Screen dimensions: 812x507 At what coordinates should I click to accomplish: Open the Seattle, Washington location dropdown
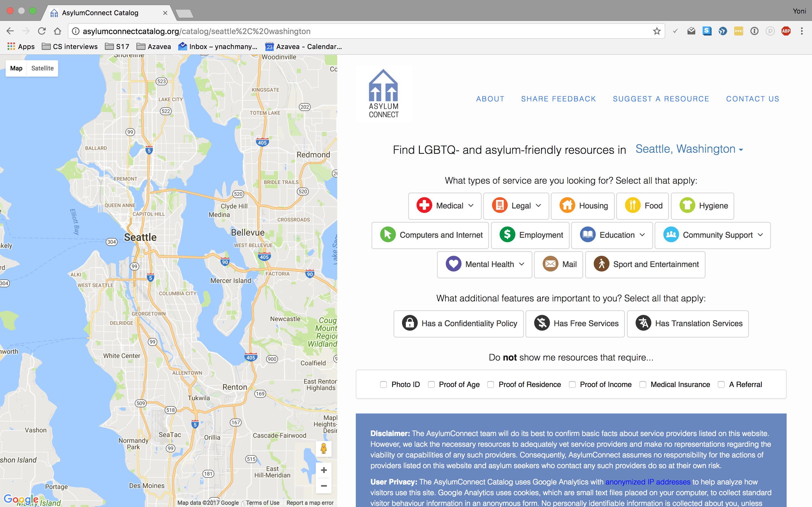tap(689, 149)
